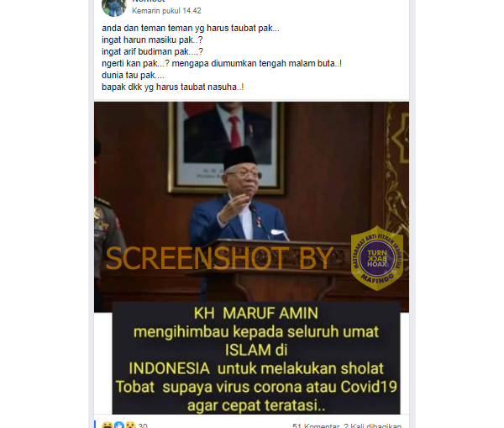Click post line "ingat harun masiku pak..?"
The width and height of the screenshot is (504, 428).
click(152, 40)
